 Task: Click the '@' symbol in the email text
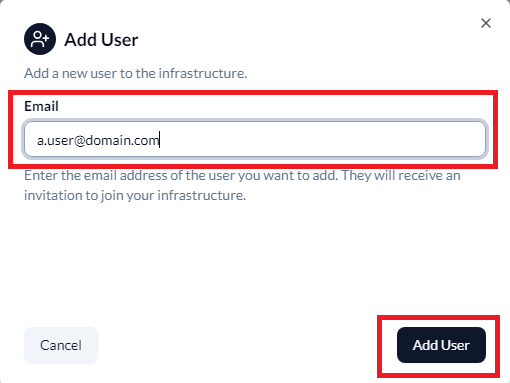click(x=80, y=140)
